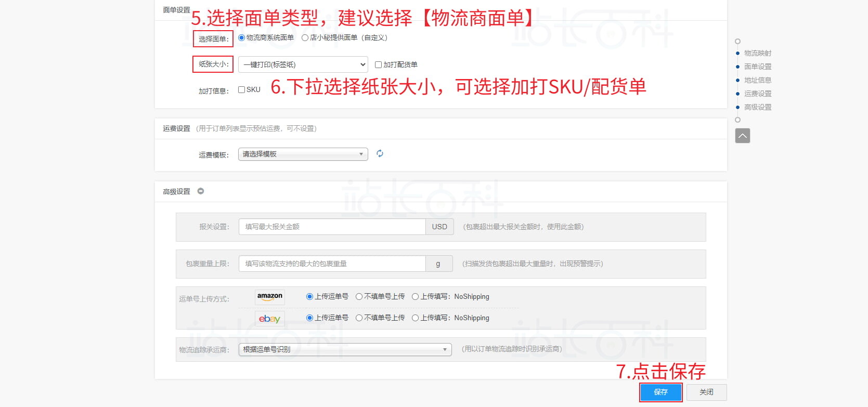Select the 物流商系统面单 radio option
Viewport: 868px width, 407px height.
point(242,37)
